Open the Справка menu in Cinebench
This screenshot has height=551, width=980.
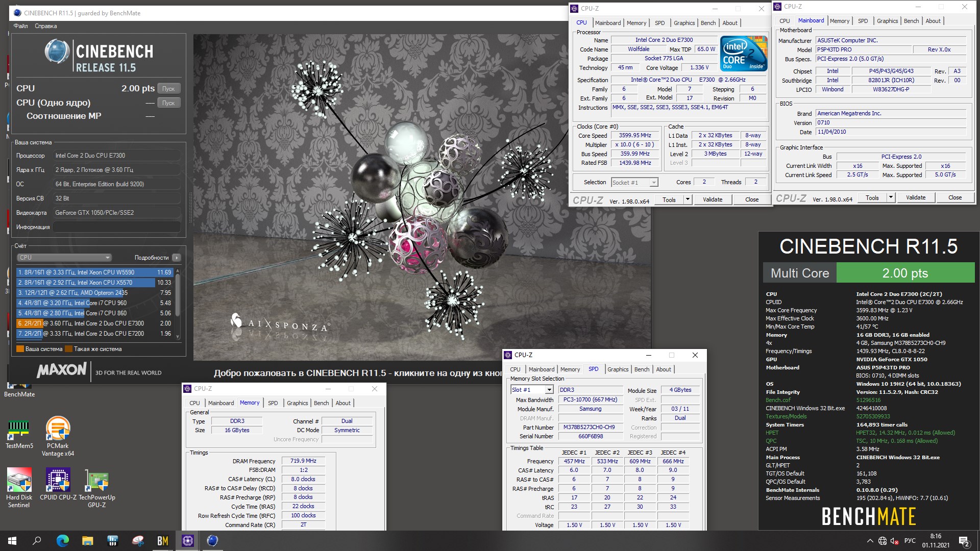[x=46, y=26]
